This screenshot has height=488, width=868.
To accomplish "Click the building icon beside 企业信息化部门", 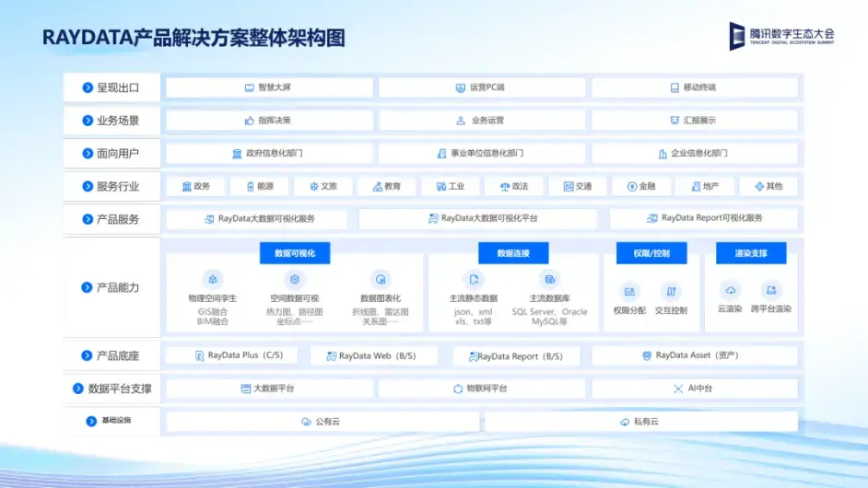I will click(x=663, y=153).
